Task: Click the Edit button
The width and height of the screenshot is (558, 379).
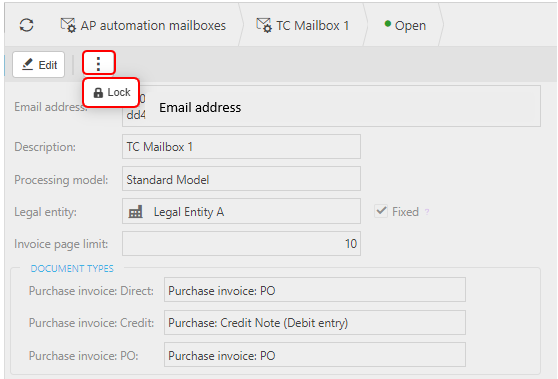Action: (38, 64)
